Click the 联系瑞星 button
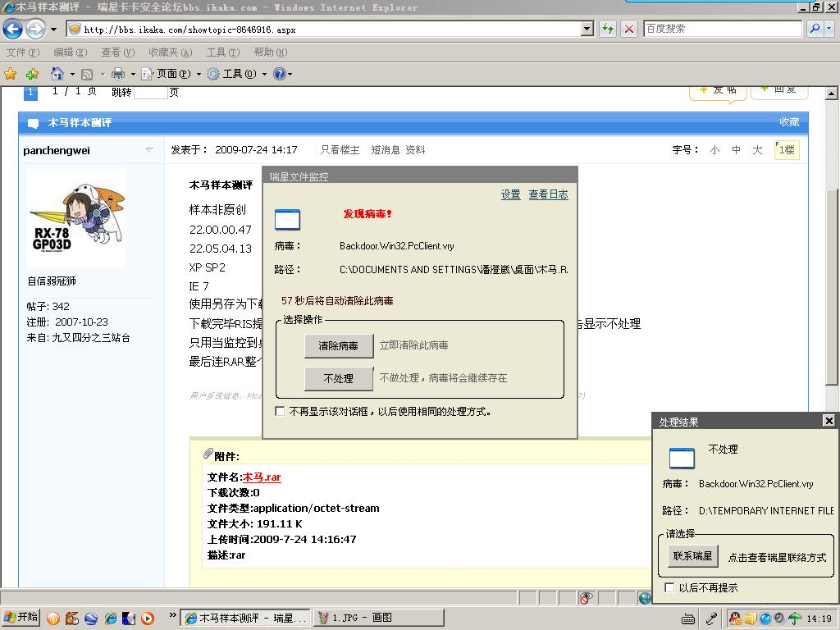The image size is (840, 630). (x=692, y=556)
